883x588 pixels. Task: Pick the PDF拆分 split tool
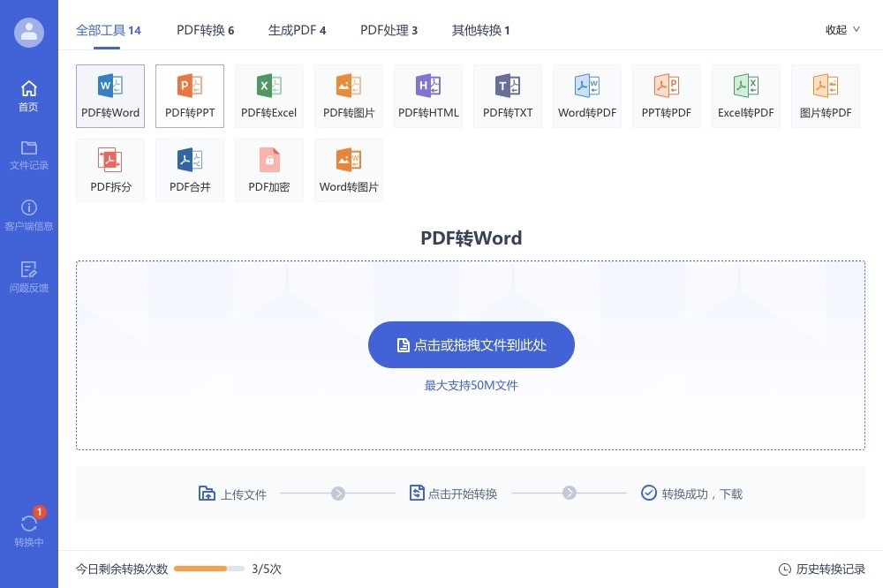110,170
